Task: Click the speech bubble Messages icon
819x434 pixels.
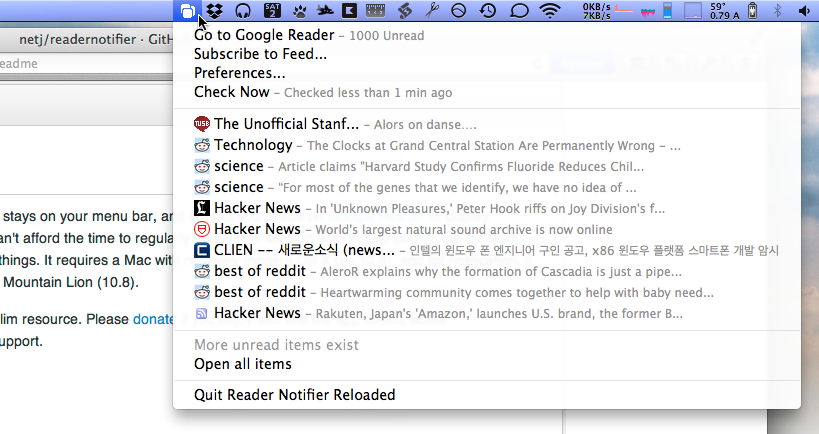Action: point(519,10)
